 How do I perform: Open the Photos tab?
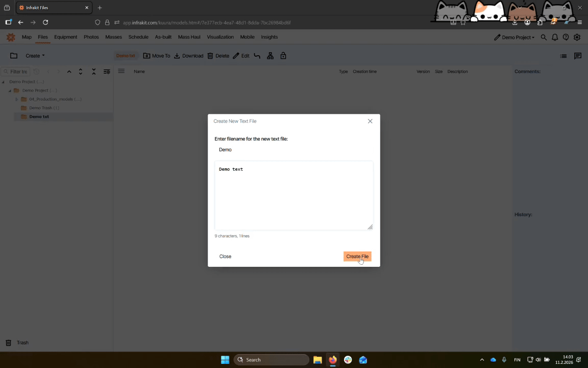91,37
